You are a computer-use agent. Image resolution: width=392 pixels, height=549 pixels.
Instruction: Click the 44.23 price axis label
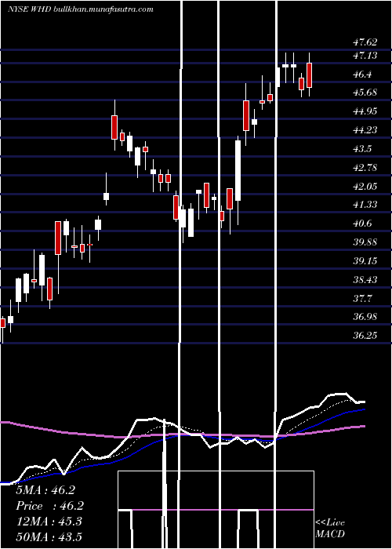365,130
